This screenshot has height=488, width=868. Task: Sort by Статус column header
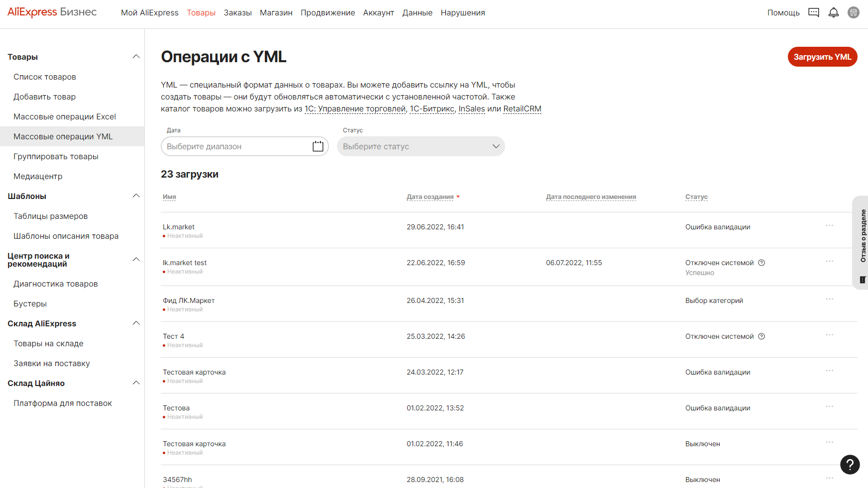[x=696, y=197]
